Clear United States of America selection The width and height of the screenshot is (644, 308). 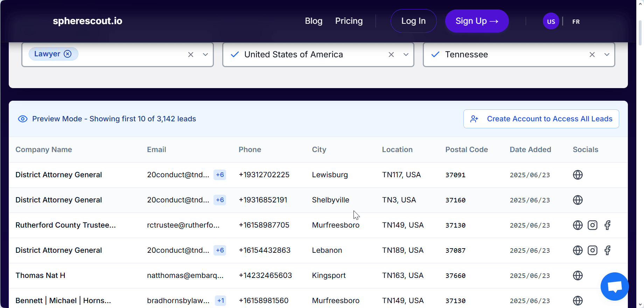tap(391, 55)
